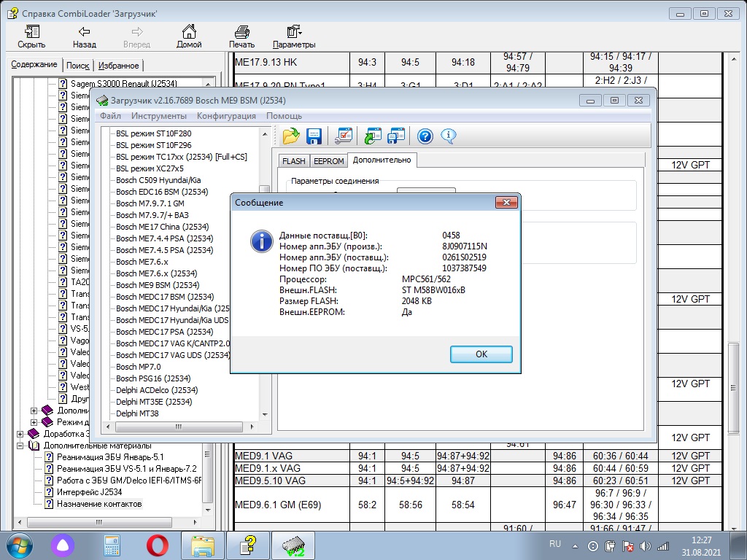Go back with the Назад arrow
Viewport: 747px width, 560px height.
84,36
